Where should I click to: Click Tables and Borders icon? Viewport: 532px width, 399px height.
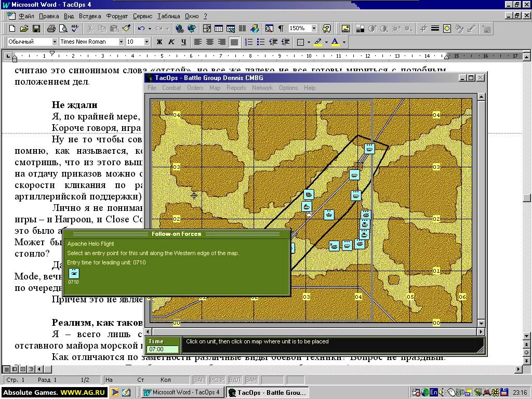pyautogui.click(x=207, y=29)
